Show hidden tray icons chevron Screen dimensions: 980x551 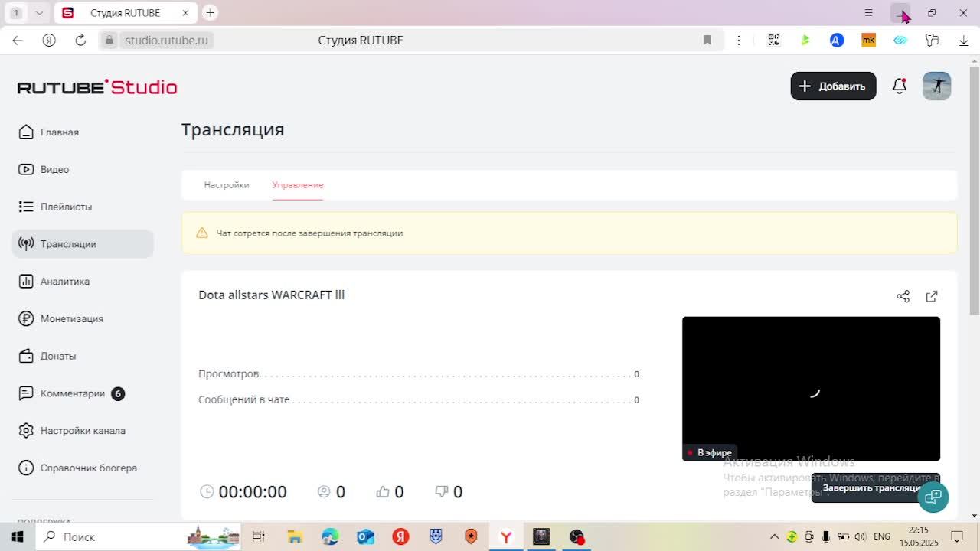(774, 536)
